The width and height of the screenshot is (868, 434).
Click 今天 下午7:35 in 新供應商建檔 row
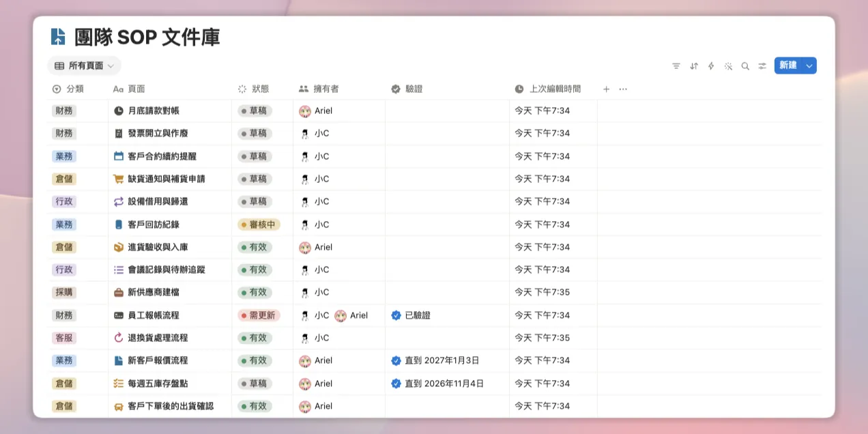542,292
